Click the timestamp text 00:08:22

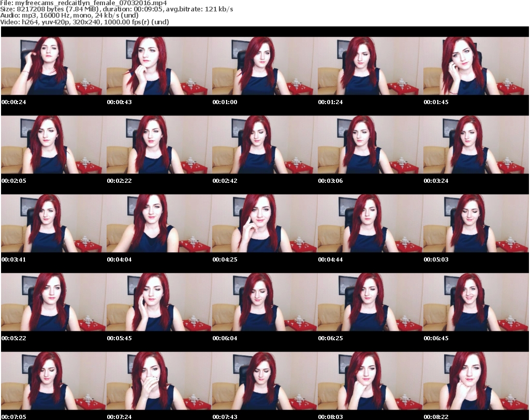pyautogui.click(x=436, y=417)
